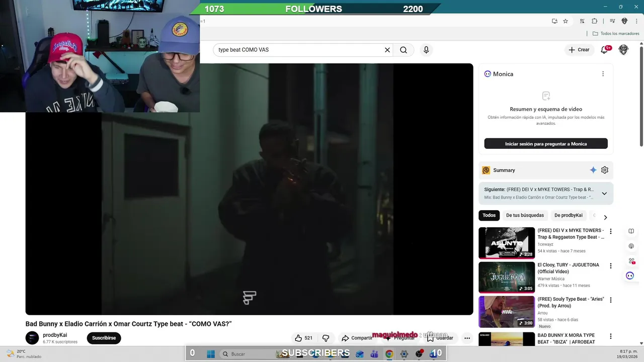Open the Chrome profile avatar
644x362 pixels.
624,21
